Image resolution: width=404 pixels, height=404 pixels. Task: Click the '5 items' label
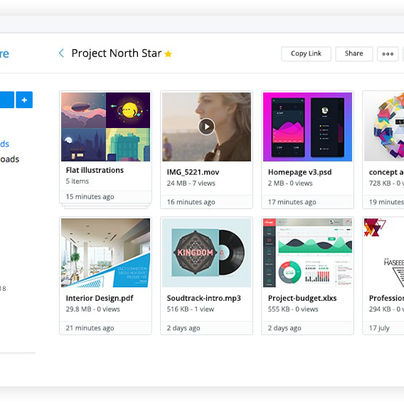(77, 181)
